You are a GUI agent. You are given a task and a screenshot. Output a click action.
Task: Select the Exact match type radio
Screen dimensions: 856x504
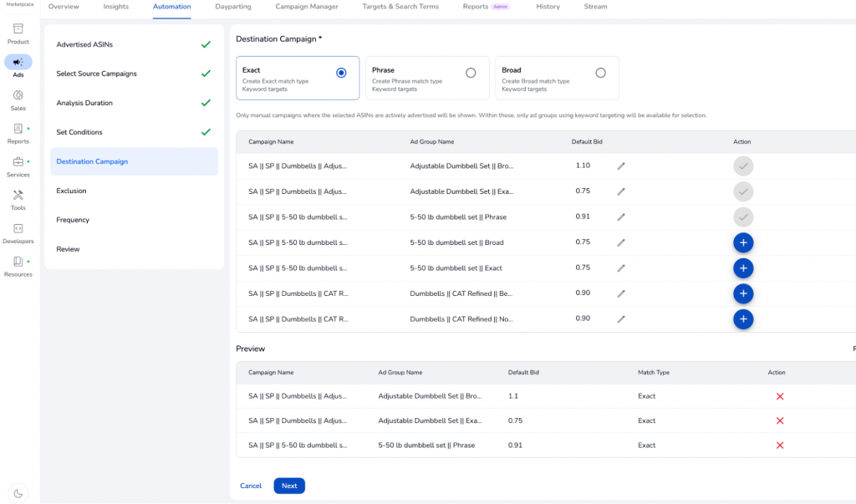pyautogui.click(x=341, y=73)
